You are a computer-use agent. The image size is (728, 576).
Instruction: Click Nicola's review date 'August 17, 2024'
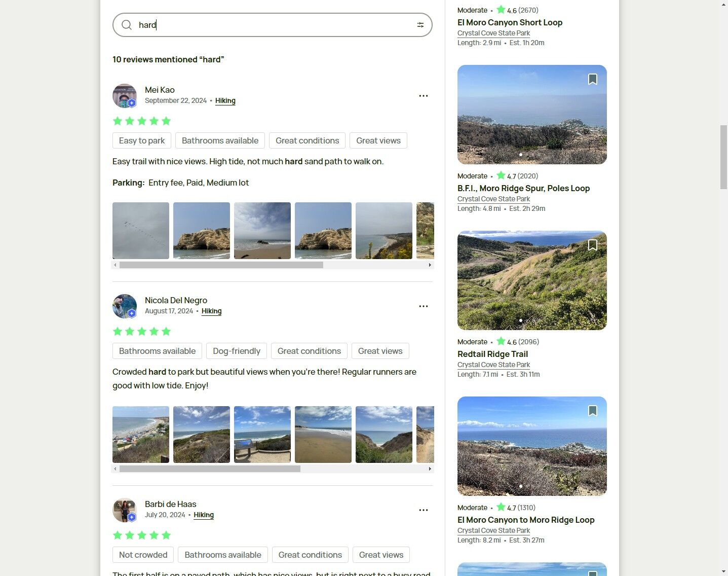click(x=169, y=311)
